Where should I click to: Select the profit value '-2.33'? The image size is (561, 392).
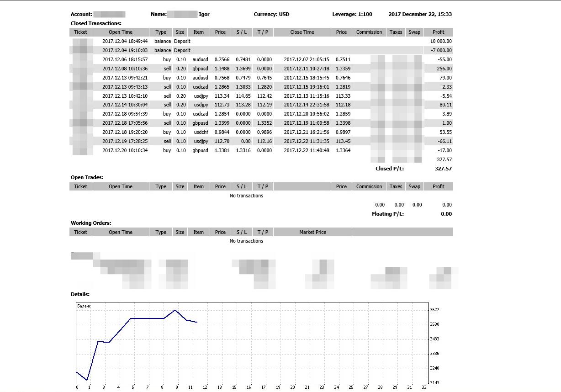[446, 87]
